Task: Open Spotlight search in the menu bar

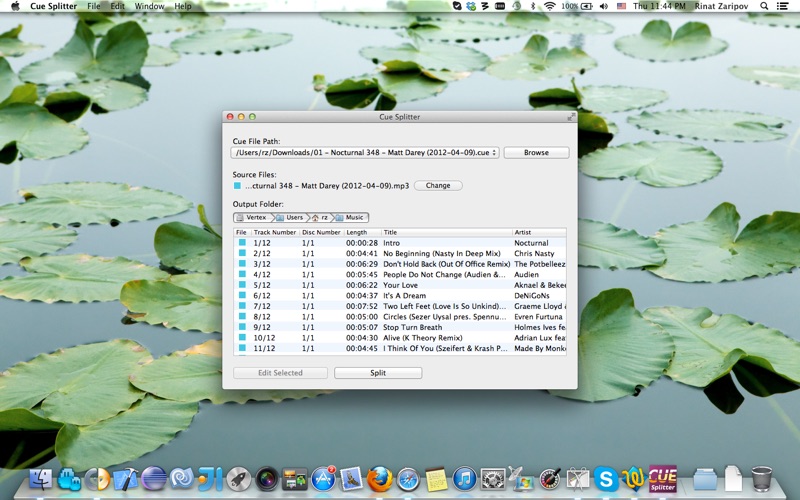Action: click(x=764, y=6)
